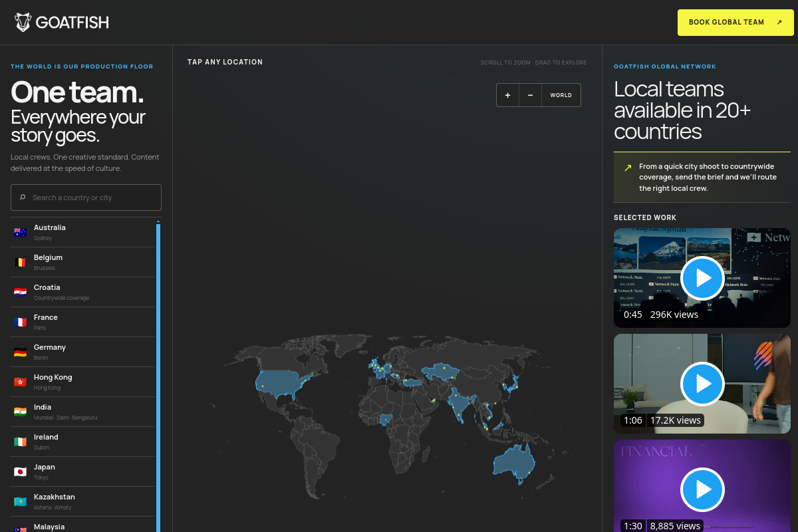Select Japan in the country list
This screenshot has height=532, width=798.
82,471
